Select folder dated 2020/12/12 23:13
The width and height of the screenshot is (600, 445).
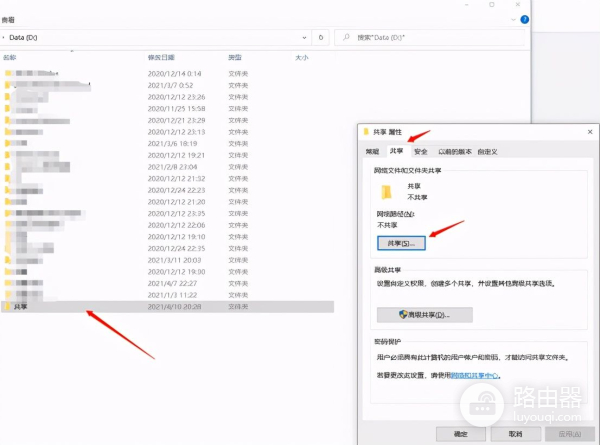(167, 132)
